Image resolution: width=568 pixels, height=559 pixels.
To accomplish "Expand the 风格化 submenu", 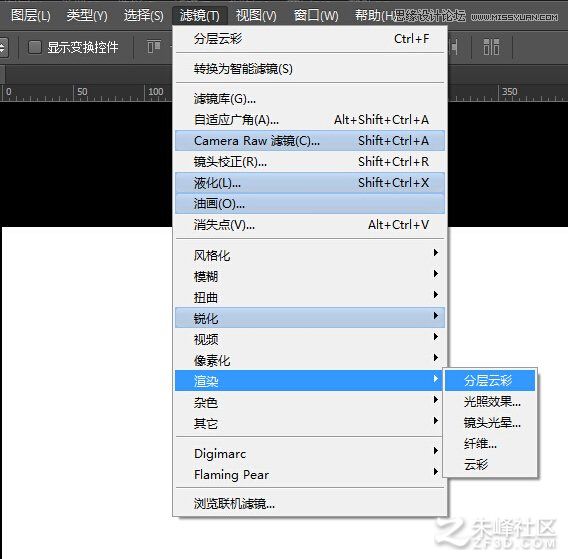I will tap(310, 255).
